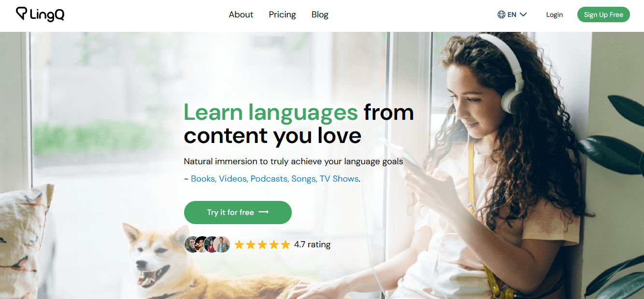This screenshot has height=299, width=644.
Task: Click the third rating star
Action: [x=262, y=244]
